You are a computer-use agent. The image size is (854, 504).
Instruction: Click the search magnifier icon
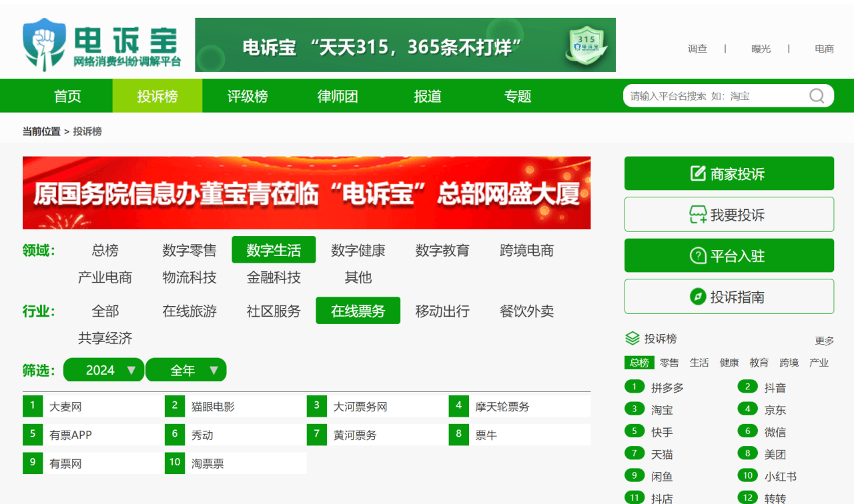(817, 96)
